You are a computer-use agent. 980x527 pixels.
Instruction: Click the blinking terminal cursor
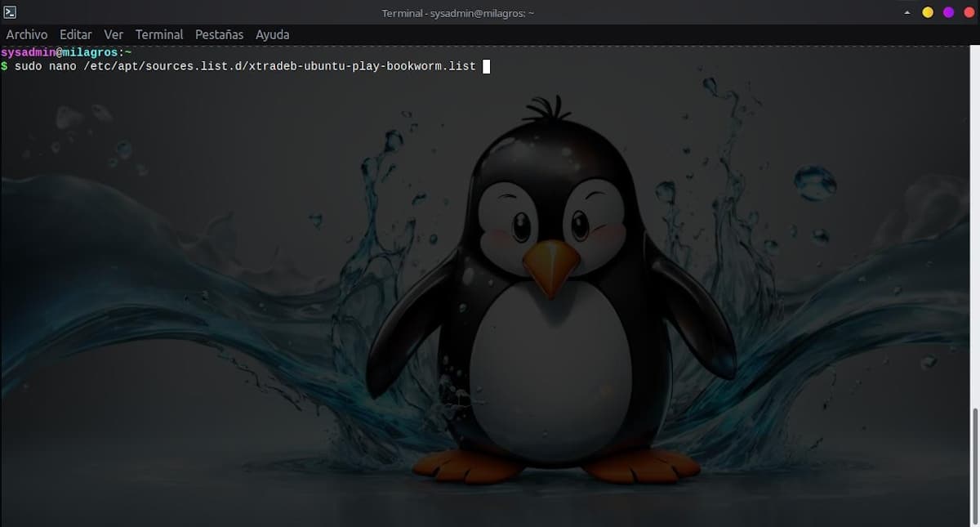click(486, 66)
